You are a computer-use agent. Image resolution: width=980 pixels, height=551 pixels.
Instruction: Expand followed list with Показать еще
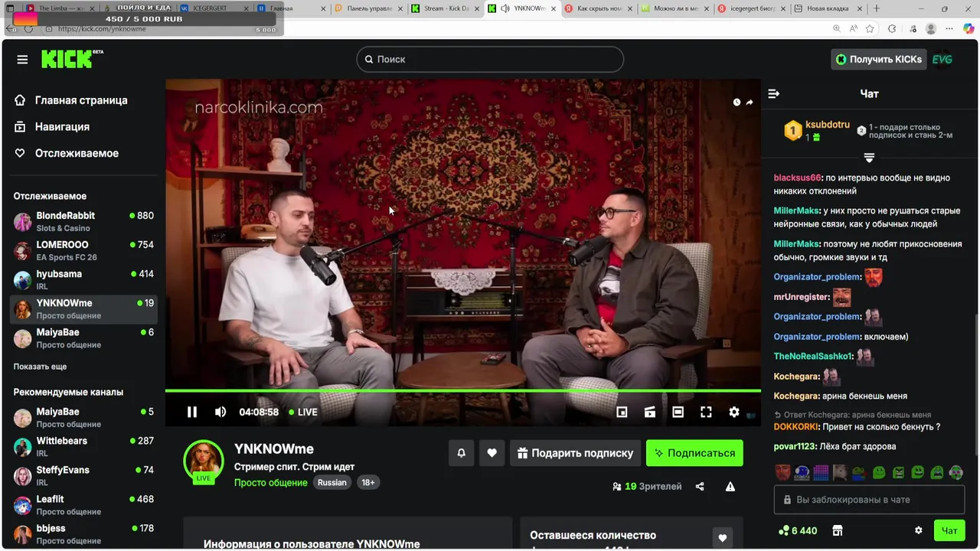[40, 367]
